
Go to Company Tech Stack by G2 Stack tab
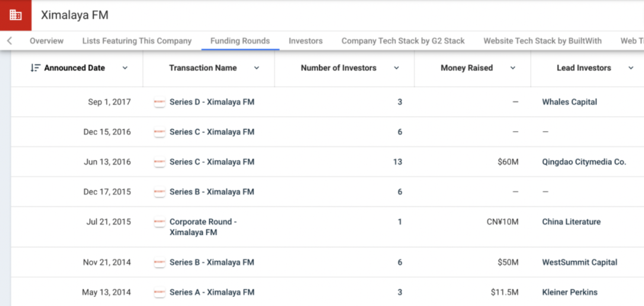402,41
